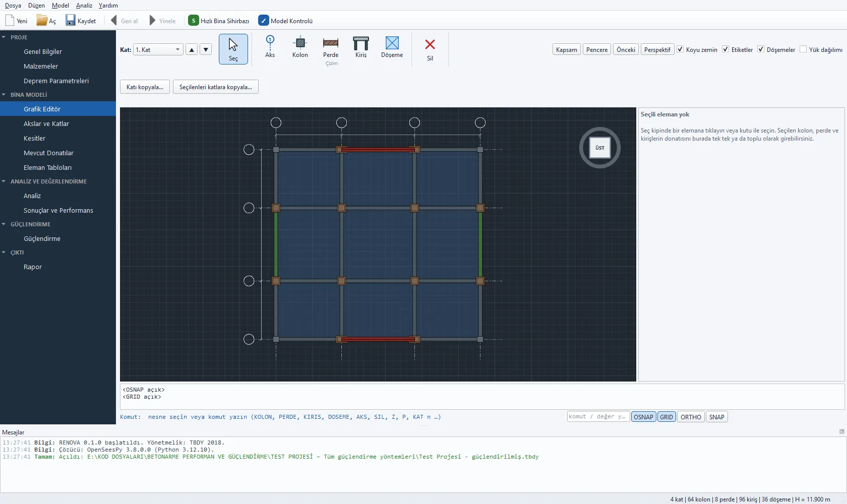Collapse the BİNA MODELİ section
The width and height of the screenshot is (847, 504).
[4, 94]
